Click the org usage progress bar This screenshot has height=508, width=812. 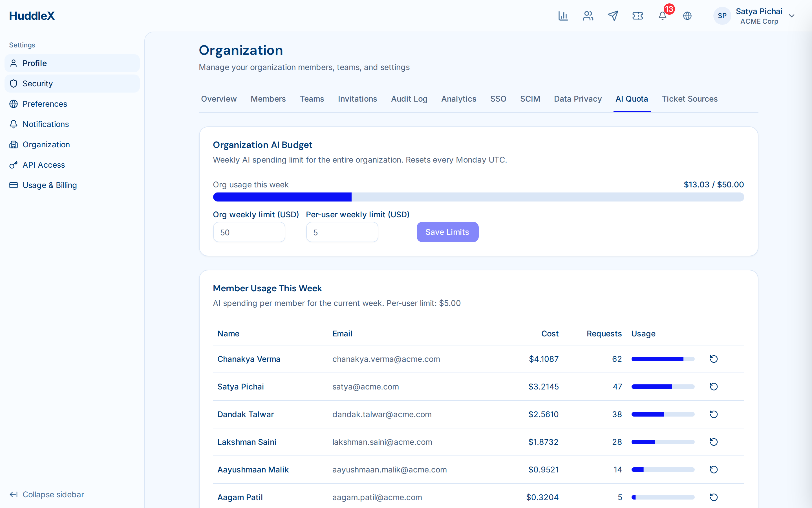coord(478,197)
